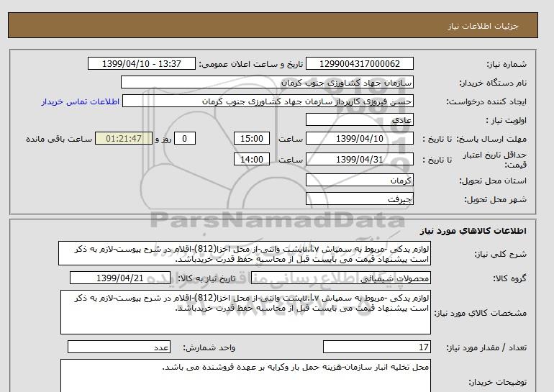Click the واحد شمارش field showing عدد
Viewport: 554px width, 392px height.
point(120,347)
